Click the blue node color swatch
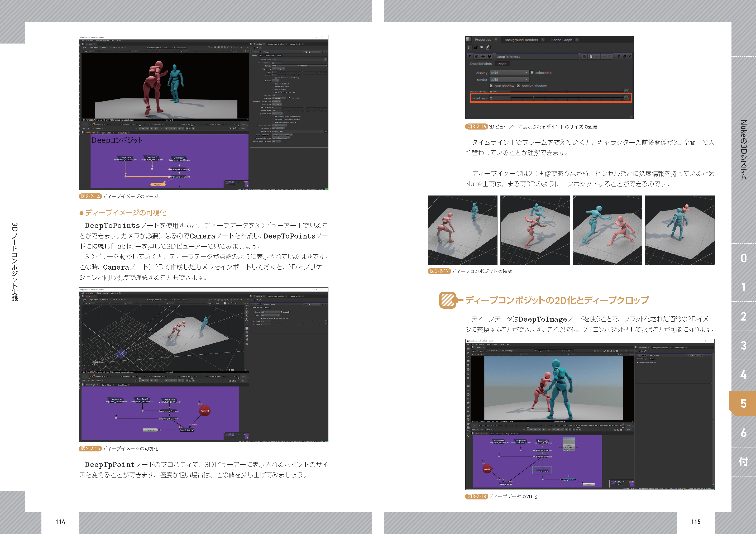This screenshot has height=534, width=756. click(x=585, y=57)
